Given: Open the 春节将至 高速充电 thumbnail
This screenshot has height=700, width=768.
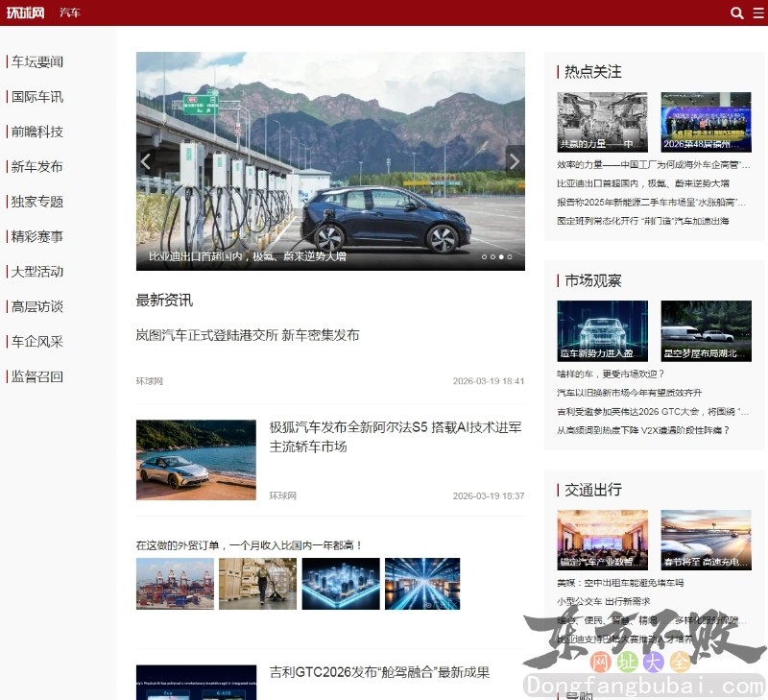Looking at the screenshot, I should 707,540.
